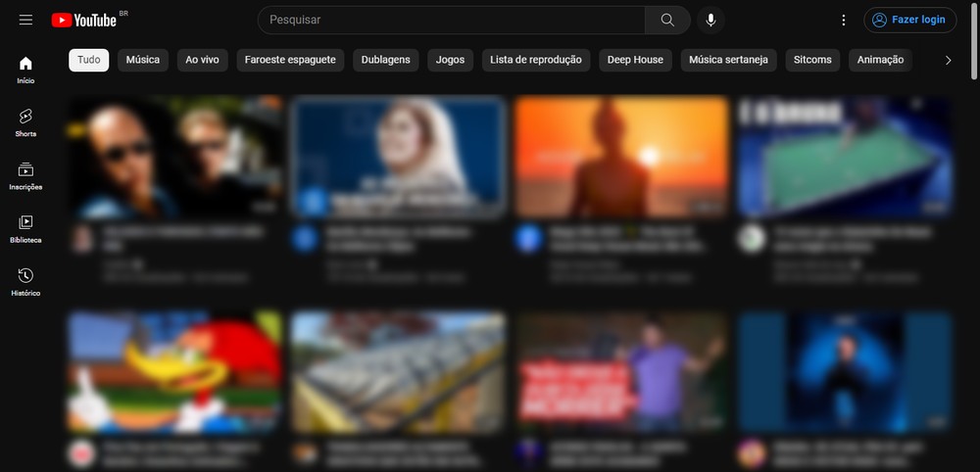980x472 pixels.
Task: Open the blue-lit stage performer thumbnail
Action: [845, 372]
